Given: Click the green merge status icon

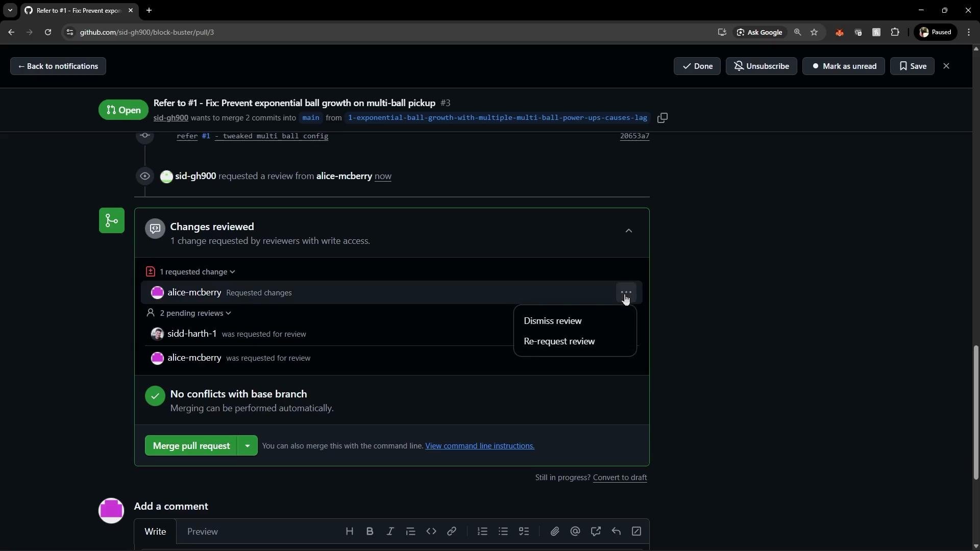Looking at the screenshot, I should tap(112, 220).
